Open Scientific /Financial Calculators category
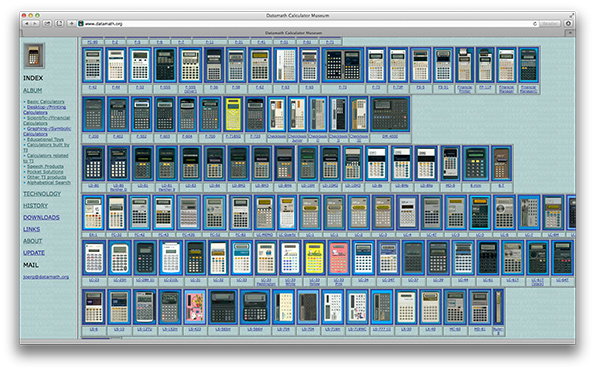This screenshot has height=371, width=595. tap(47, 120)
